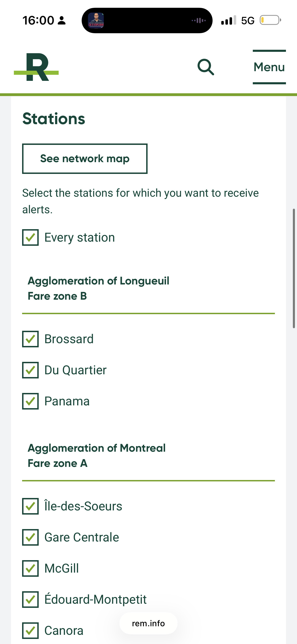Tap the 16:00 clock in status bar
This screenshot has width=297, height=644.
point(38,20)
